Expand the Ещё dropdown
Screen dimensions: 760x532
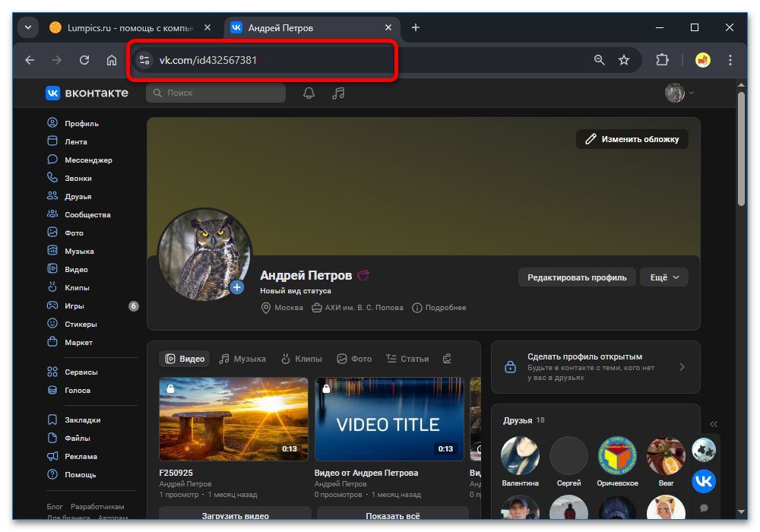click(664, 277)
